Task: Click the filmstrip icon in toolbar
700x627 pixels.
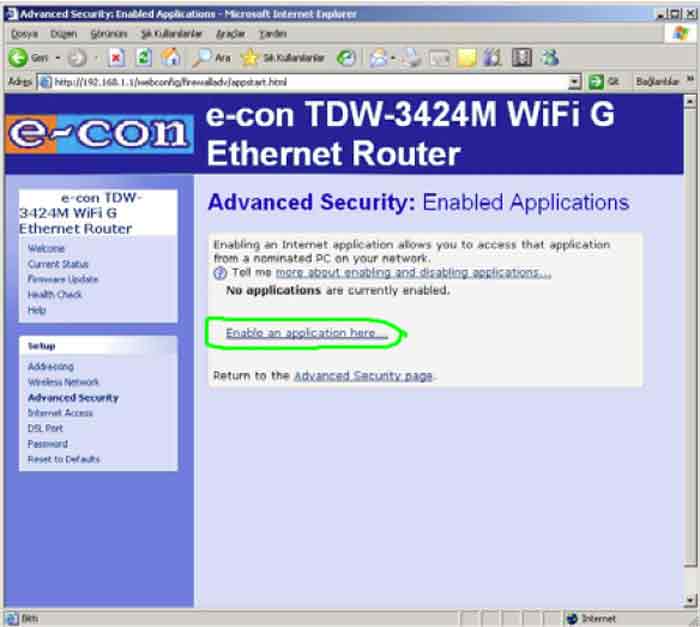Action: [x=521, y=58]
